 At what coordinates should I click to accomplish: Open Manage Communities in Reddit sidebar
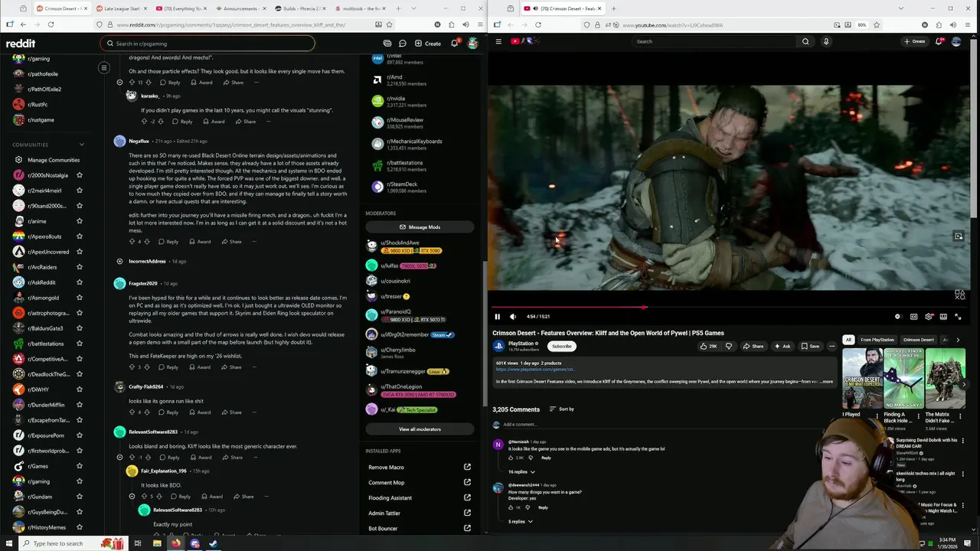[54, 160]
